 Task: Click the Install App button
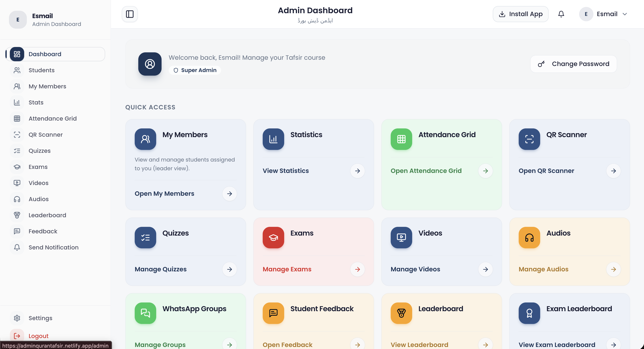coord(520,14)
